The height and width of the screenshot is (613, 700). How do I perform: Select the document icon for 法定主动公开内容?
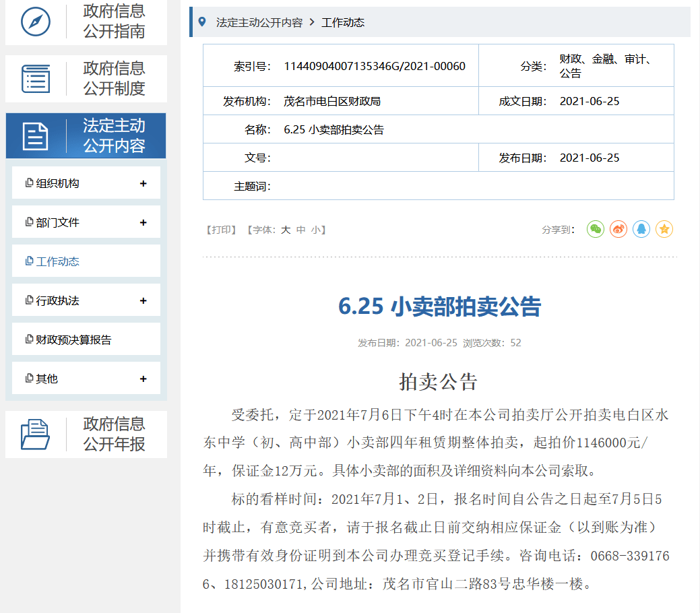pos(35,136)
